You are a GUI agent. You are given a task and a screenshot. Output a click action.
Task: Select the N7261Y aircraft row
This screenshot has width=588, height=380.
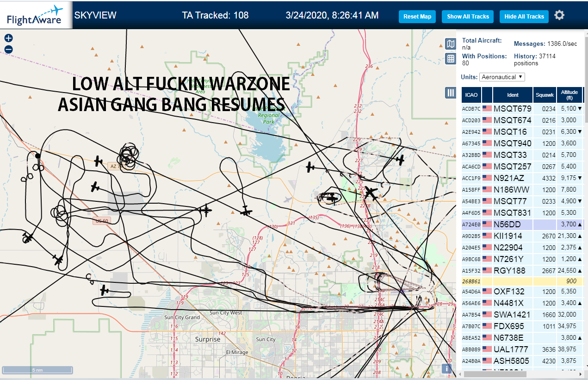point(522,259)
